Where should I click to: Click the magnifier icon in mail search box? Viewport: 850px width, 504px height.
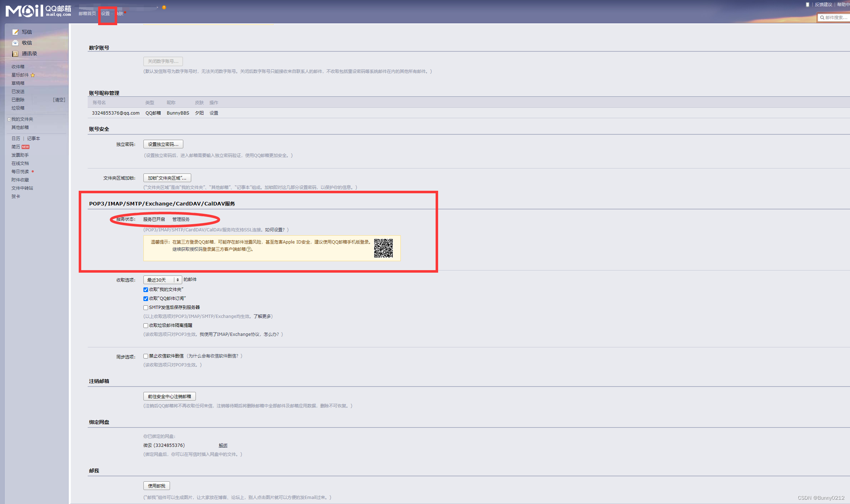822,17
